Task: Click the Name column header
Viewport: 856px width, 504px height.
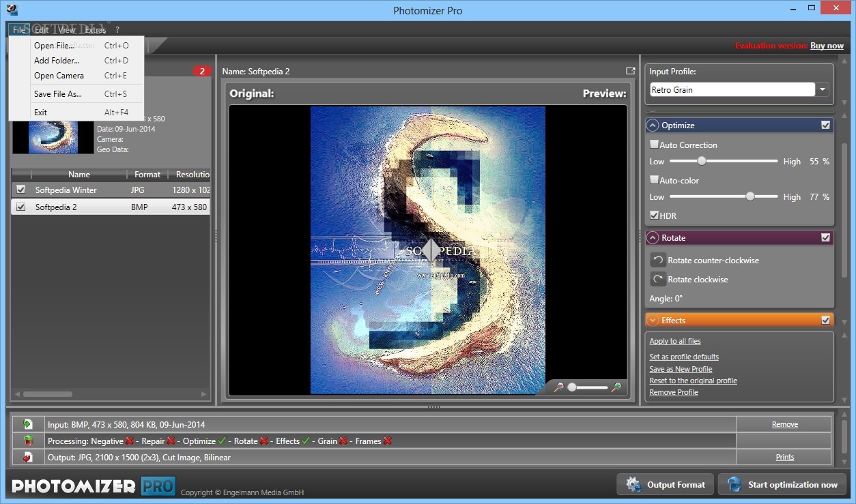Action: click(79, 174)
